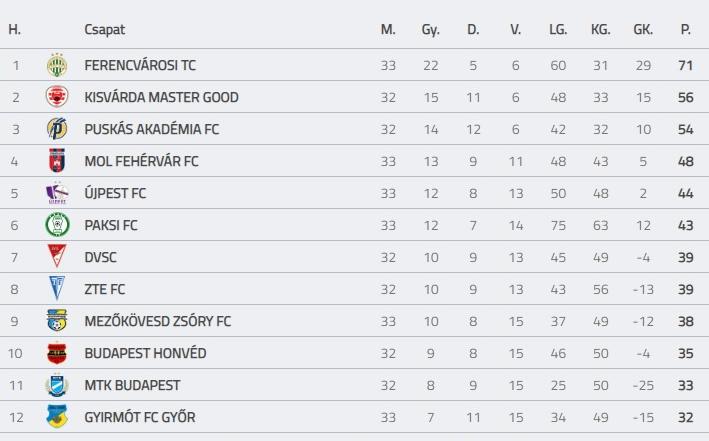The height and width of the screenshot is (441, 709).
Task: Sort table by the P. points column
Action: pyautogui.click(x=685, y=29)
